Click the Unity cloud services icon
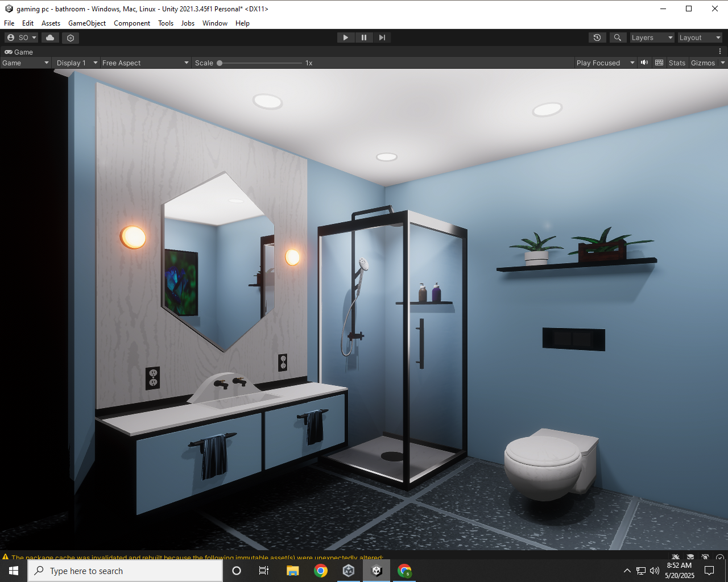The height and width of the screenshot is (582, 728). click(x=49, y=37)
